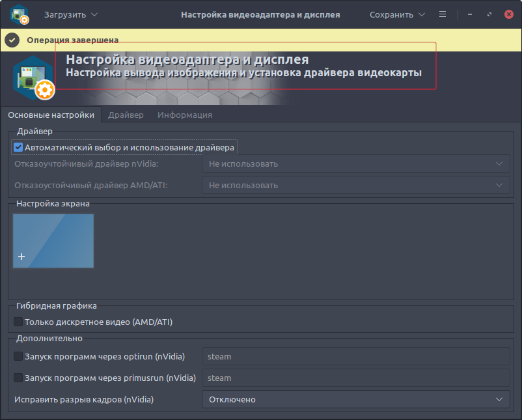Minimize the window
The height and width of the screenshot is (420, 522).
pyautogui.click(x=470, y=14)
